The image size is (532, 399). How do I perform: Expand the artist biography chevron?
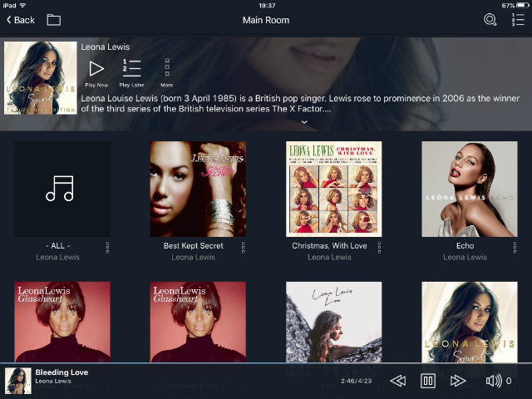tap(304, 122)
